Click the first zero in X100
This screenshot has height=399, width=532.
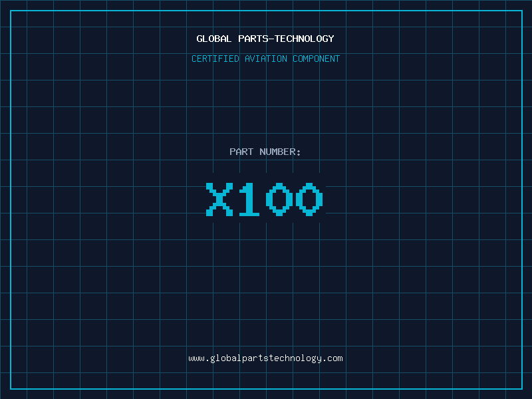279,199
